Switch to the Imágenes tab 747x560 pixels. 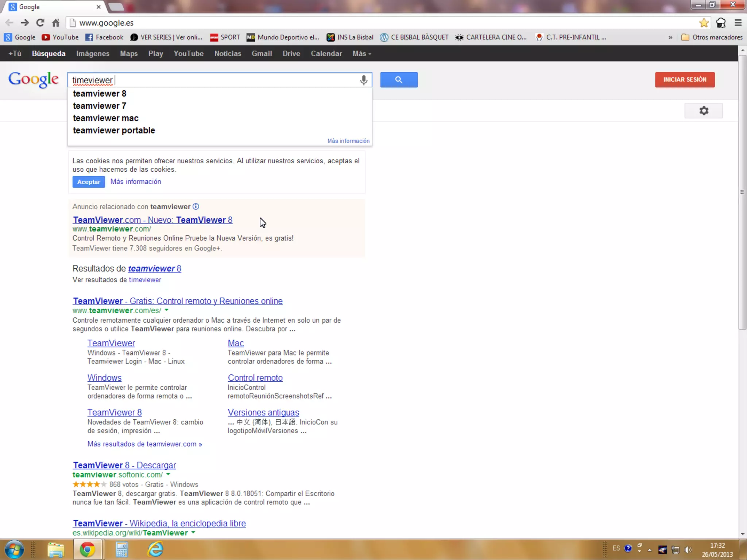tap(93, 54)
